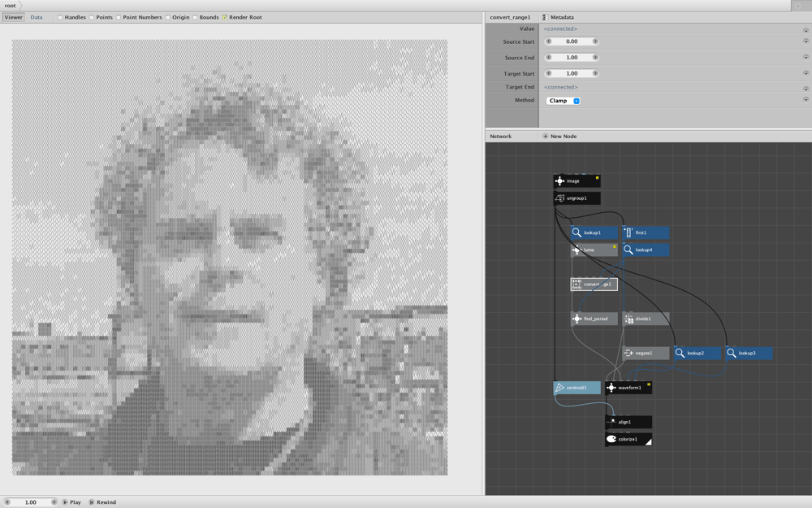812x508 pixels.
Task: Click the divide1 node icon
Action: point(628,319)
